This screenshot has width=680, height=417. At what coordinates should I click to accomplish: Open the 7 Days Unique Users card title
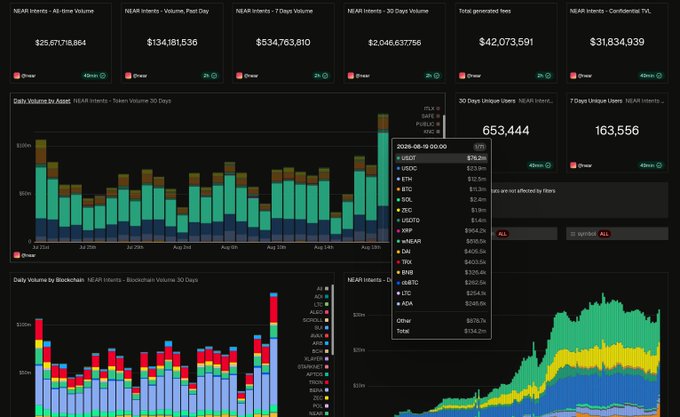[596, 101]
